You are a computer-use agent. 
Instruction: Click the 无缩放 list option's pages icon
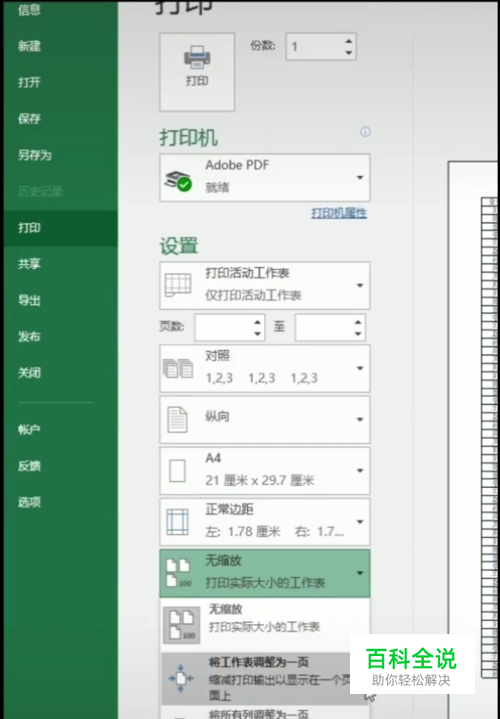[x=182, y=625]
